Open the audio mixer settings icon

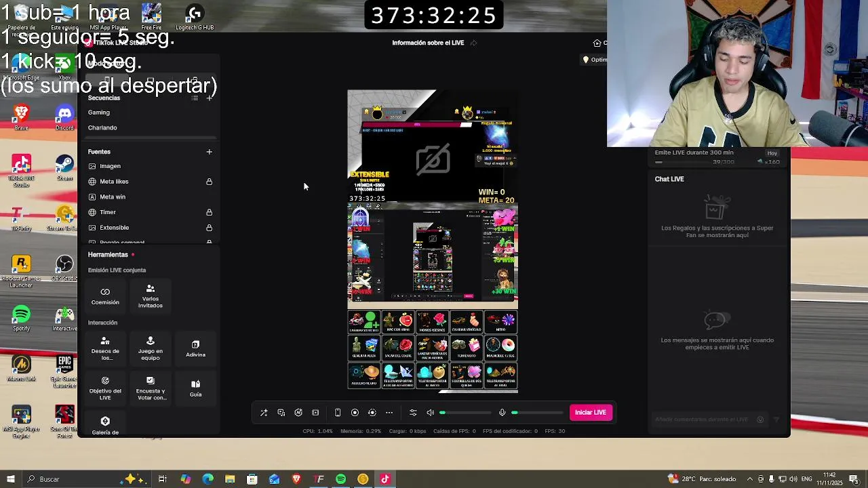pos(413,412)
